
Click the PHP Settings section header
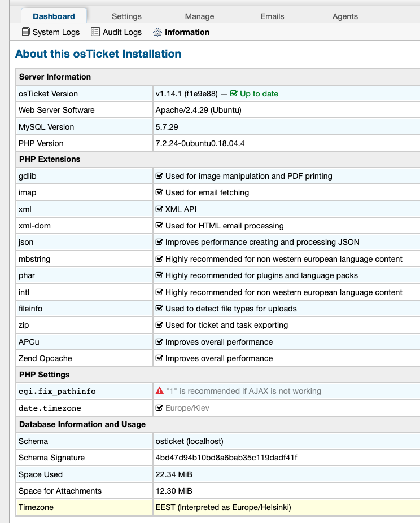(45, 375)
